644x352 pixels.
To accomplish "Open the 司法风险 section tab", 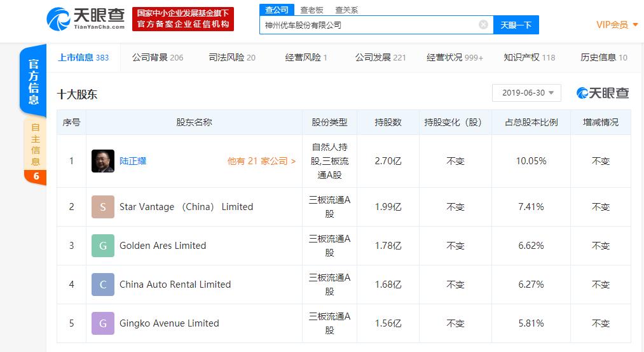I will coord(232,57).
